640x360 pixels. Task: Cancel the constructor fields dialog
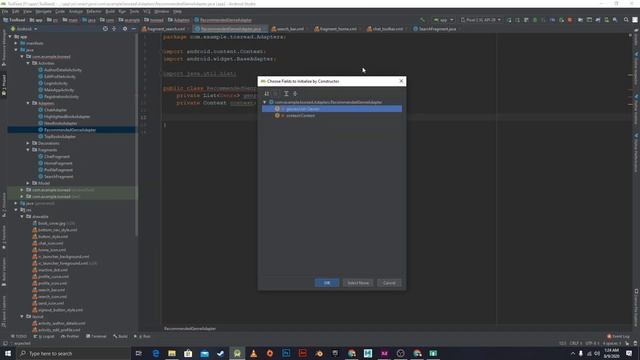(x=389, y=283)
